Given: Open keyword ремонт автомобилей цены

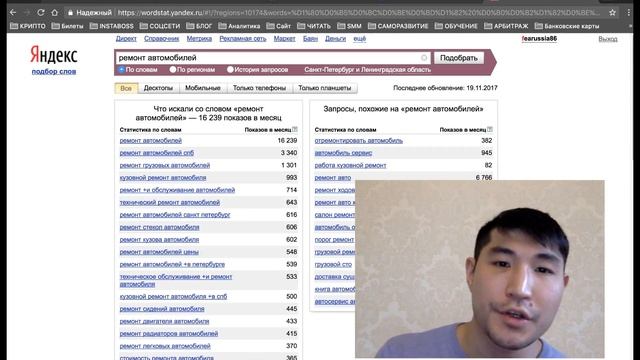Looking at the screenshot, I should 159,252.
